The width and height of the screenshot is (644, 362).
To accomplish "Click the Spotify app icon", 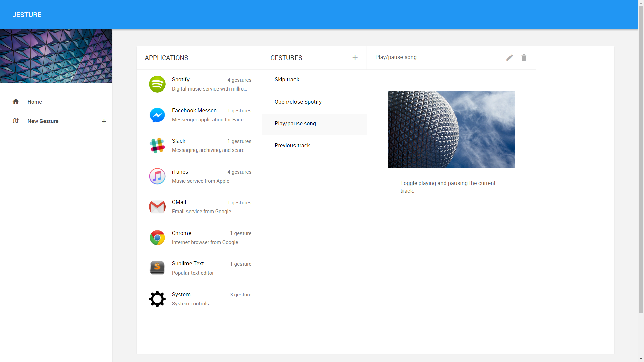I will tap(157, 84).
